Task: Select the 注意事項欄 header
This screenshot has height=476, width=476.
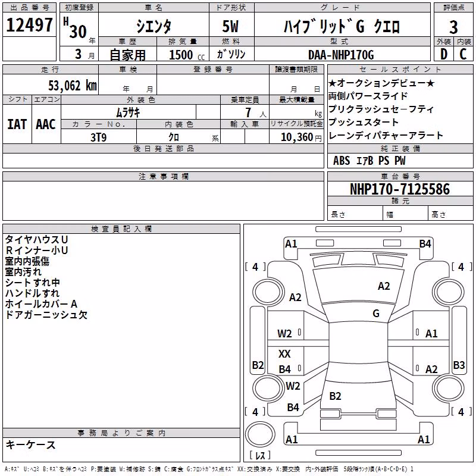Action: pos(163,176)
